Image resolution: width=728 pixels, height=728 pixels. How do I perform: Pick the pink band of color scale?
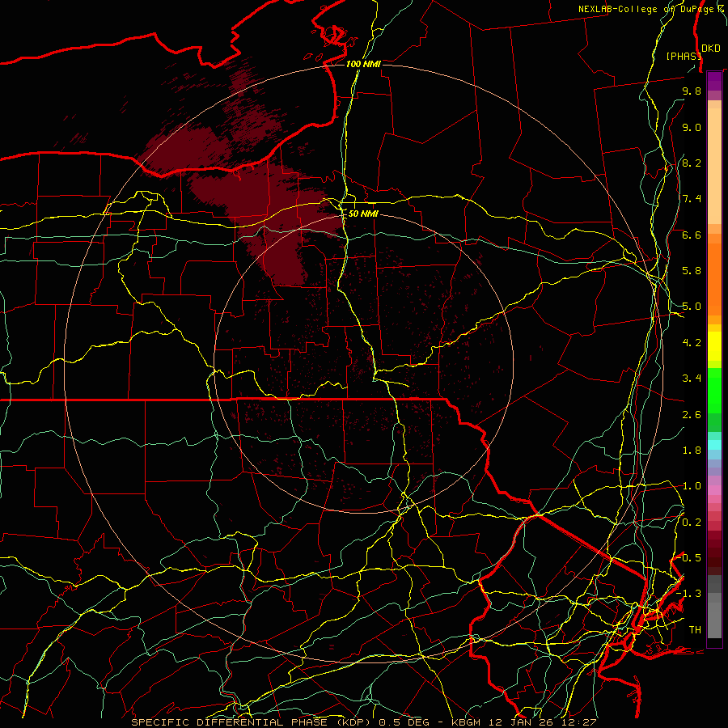[x=714, y=489]
